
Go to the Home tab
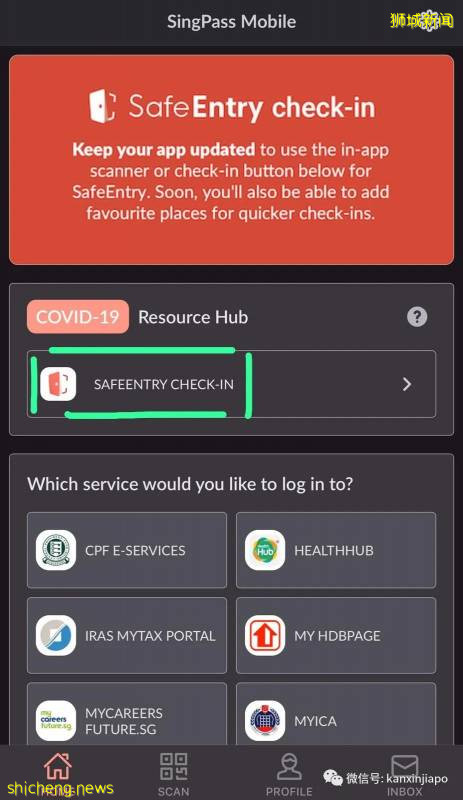(58, 773)
